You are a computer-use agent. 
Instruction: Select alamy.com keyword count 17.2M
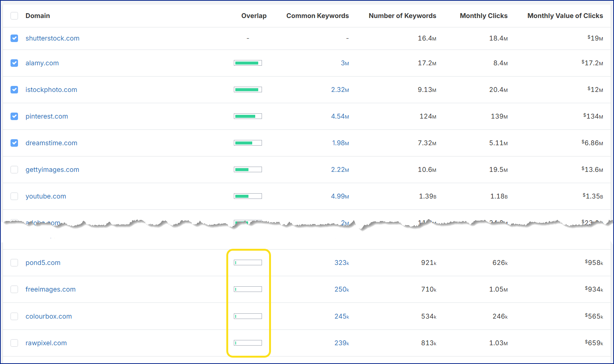427,63
